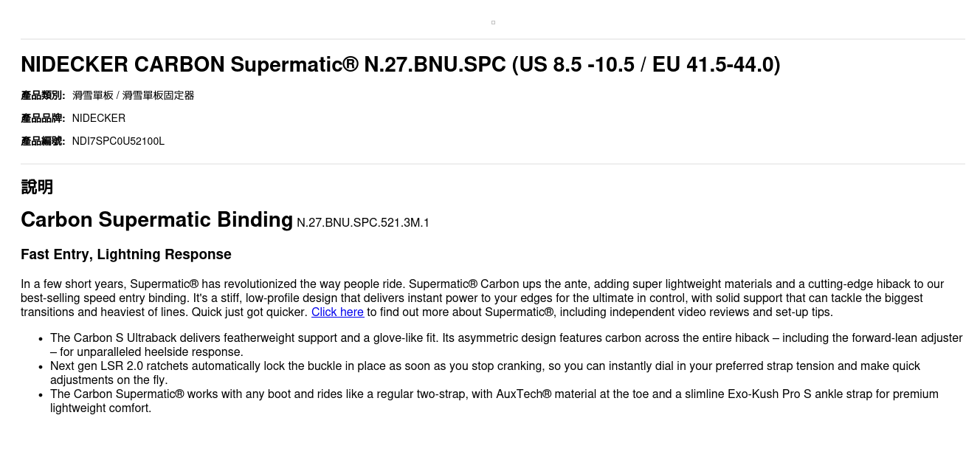Click the small placeholder image at page top
980x449 pixels.
pyautogui.click(x=493, y=22)
